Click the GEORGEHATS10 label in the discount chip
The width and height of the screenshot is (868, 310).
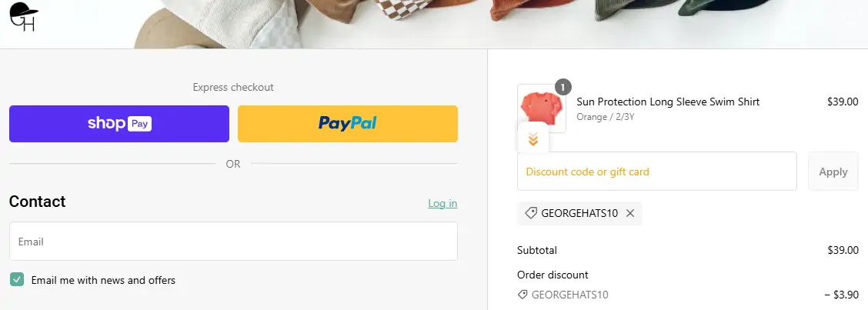[579, 213]
